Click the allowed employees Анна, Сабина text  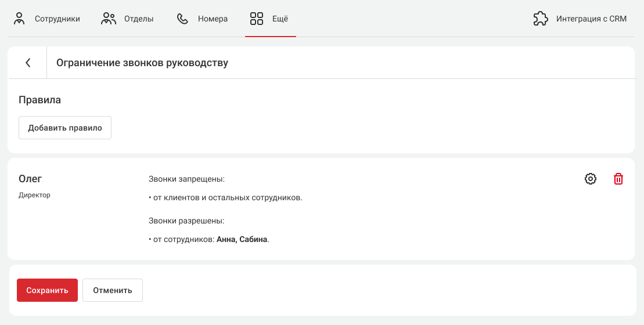pyautogui.click(x=242, y=239)
